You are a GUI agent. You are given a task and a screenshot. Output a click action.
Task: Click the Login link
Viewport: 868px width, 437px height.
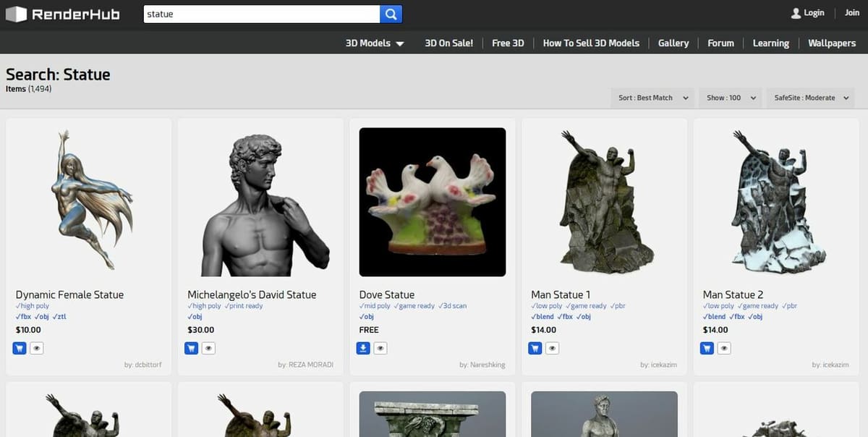tap(814, 13)
